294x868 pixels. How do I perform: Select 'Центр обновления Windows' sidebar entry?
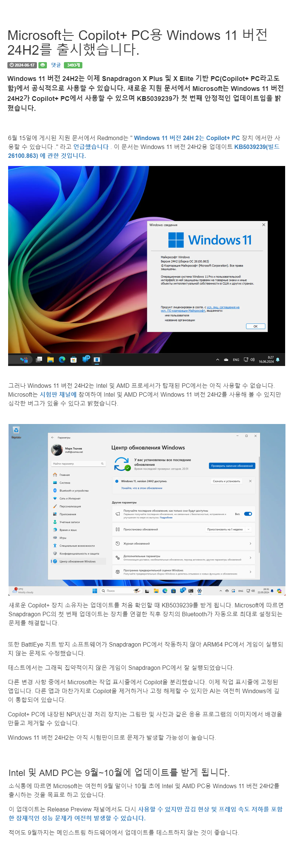pyautogui.click(x=78, y=561)
